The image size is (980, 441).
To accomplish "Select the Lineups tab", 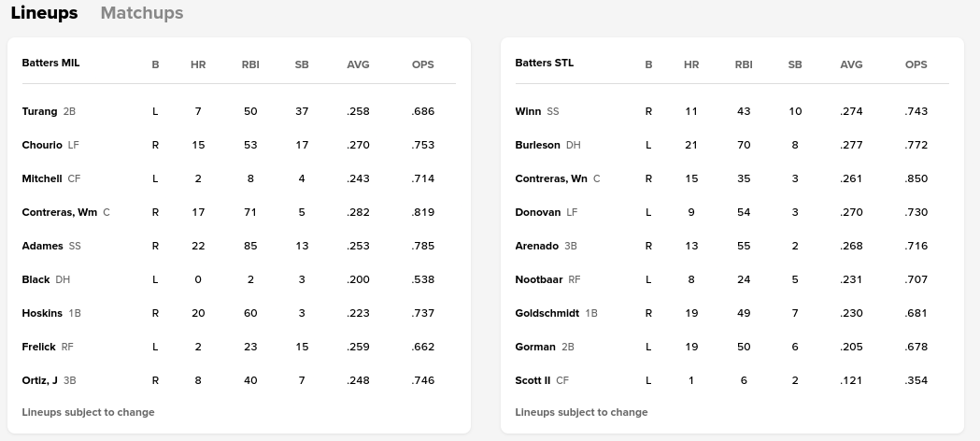I will tap(44, 13).
